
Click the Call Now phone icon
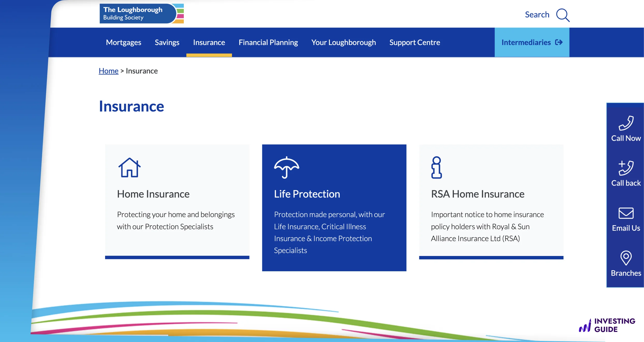tap(626, 123)
